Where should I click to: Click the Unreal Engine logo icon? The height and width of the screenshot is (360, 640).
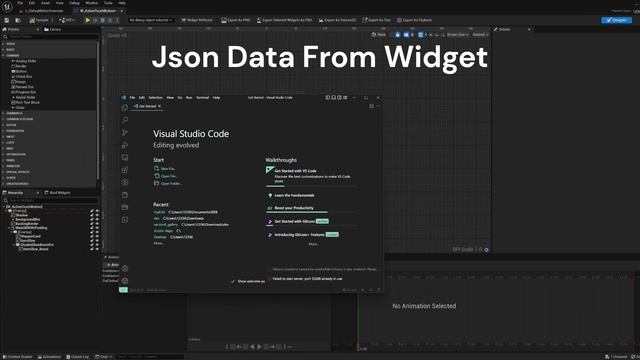(7, 7)
